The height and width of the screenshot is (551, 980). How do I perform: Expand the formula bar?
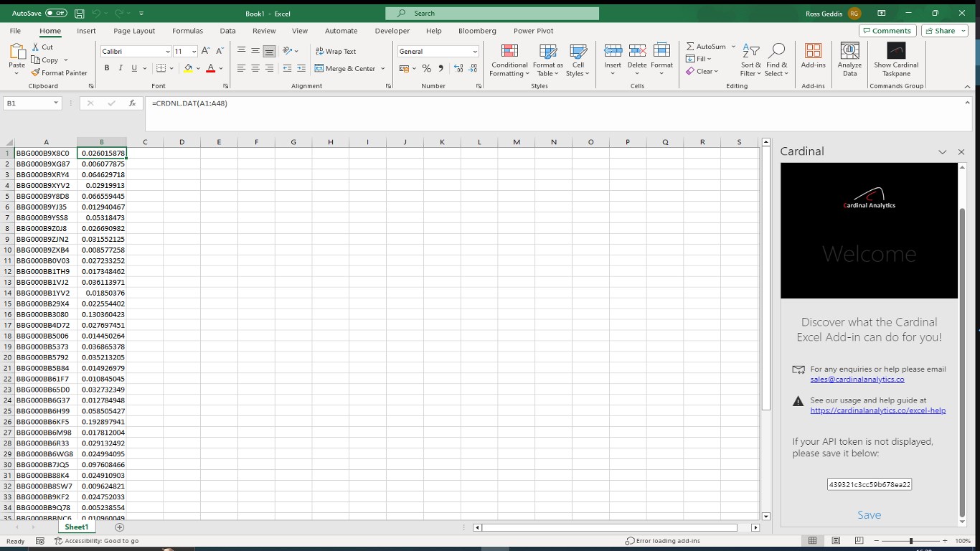pyautogui.click(x=966, y=103)
